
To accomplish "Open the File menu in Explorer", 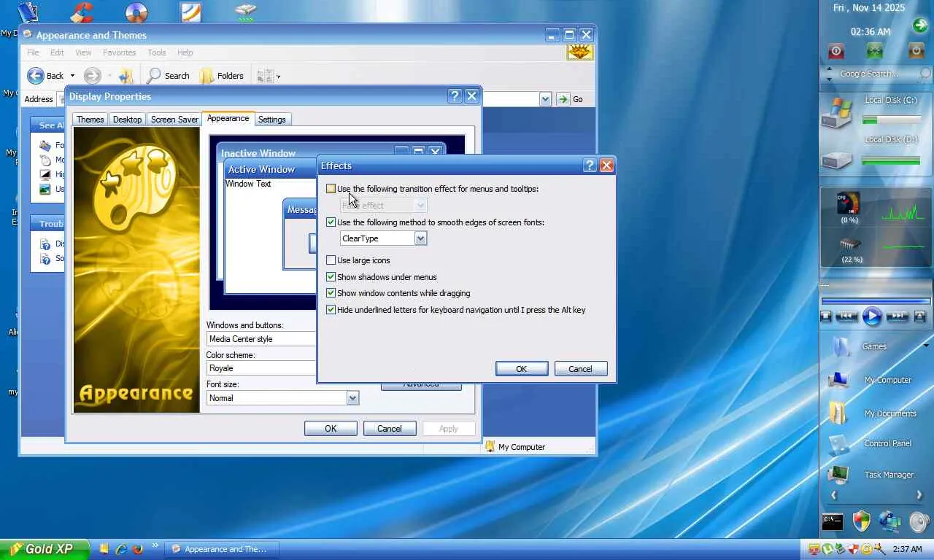I will (34, 52).
